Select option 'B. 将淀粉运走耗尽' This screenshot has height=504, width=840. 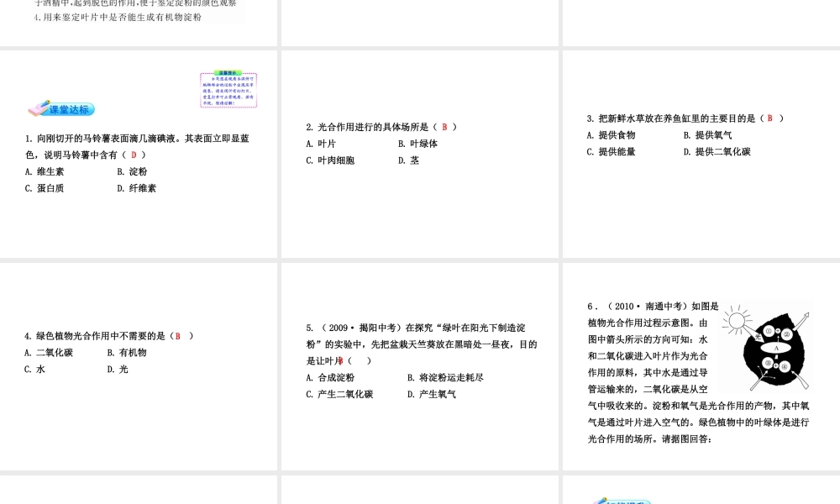pyautogui.click(x=445, y=378)
